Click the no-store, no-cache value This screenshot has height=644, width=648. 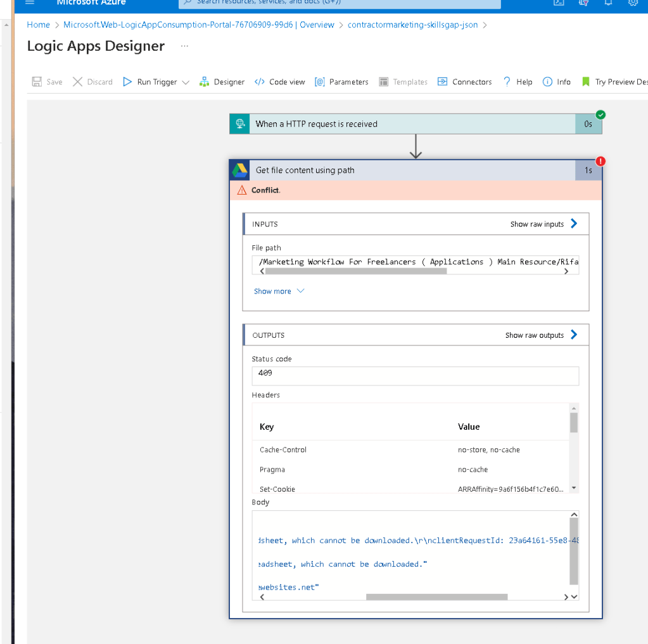coord(489,449)
